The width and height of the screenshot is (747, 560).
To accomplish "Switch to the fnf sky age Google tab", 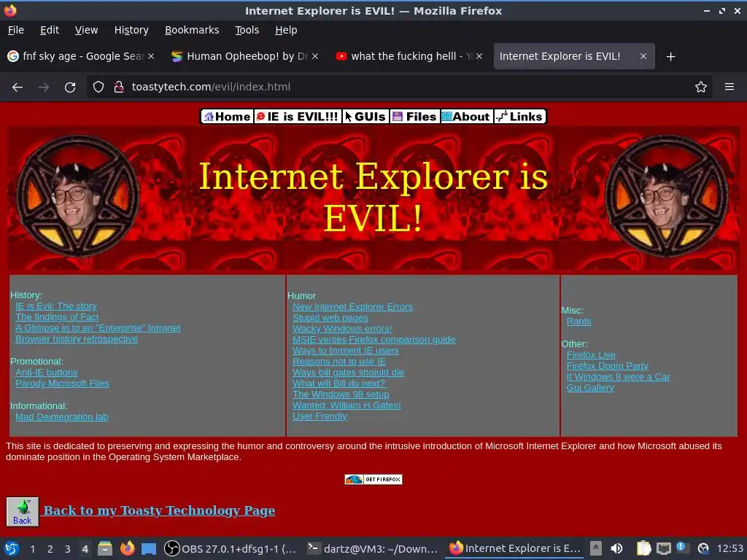I will tap(80, 56).
